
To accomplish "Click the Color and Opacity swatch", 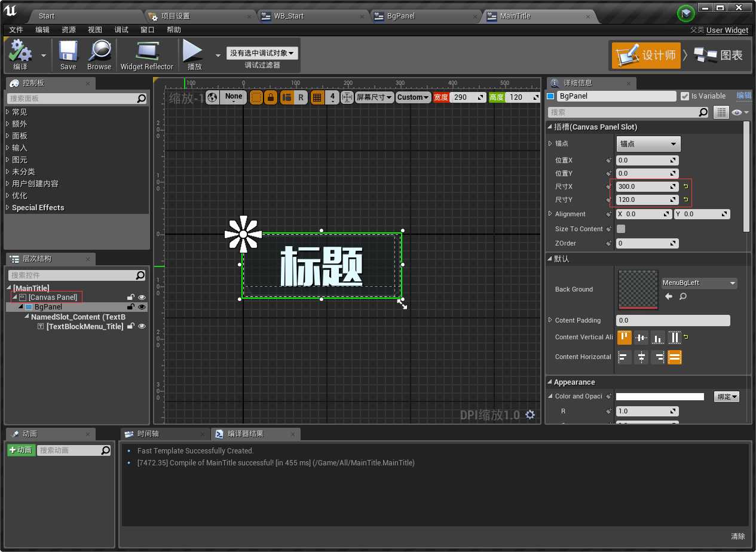I will (x=660, y=397).
